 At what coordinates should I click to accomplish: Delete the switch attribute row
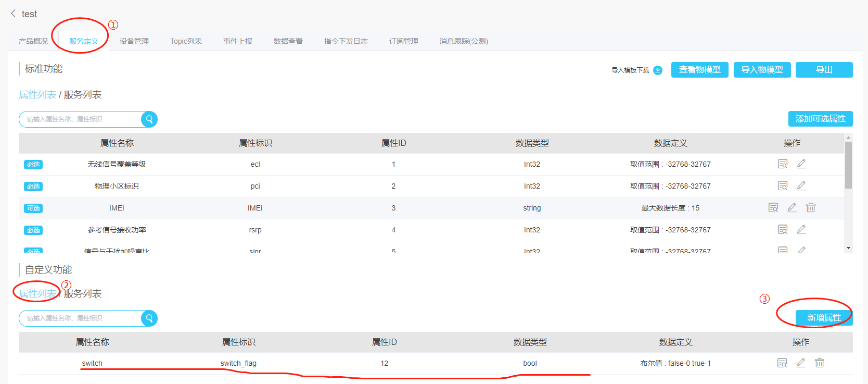coord(820,363)
